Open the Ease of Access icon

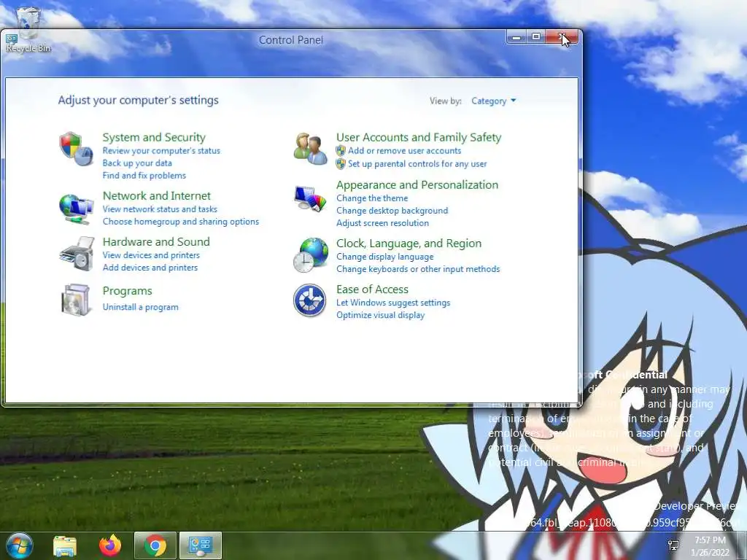tap(309, 300)
